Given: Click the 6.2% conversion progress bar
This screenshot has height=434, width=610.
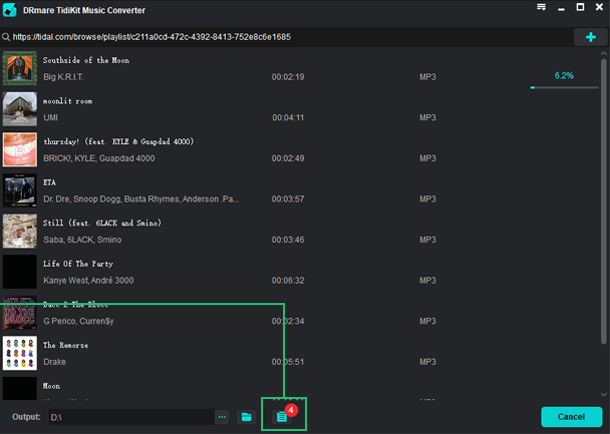Looking at the screenshot, I should click(x=564, y=88).
